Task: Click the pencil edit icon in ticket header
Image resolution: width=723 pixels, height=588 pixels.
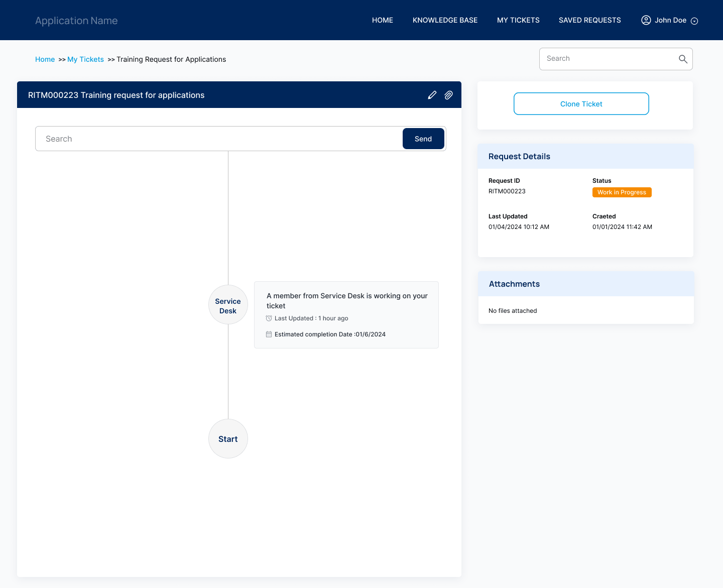Action: pyautogui.click(x=432, y=95)
